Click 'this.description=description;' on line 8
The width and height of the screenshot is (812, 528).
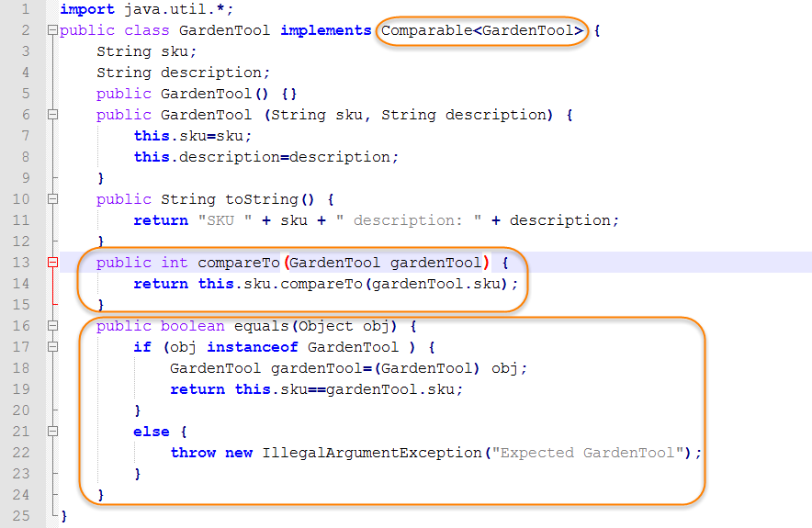coord(266,157)
